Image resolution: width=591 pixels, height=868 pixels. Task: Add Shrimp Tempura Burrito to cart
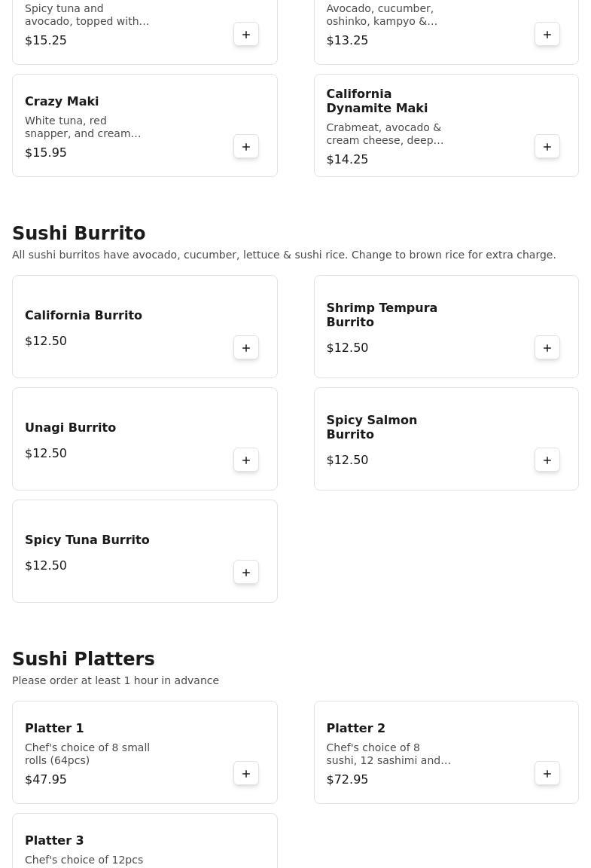547,347
